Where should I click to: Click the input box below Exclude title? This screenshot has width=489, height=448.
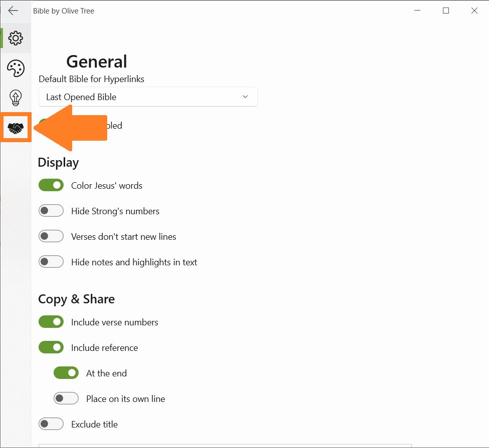point(224,445)
